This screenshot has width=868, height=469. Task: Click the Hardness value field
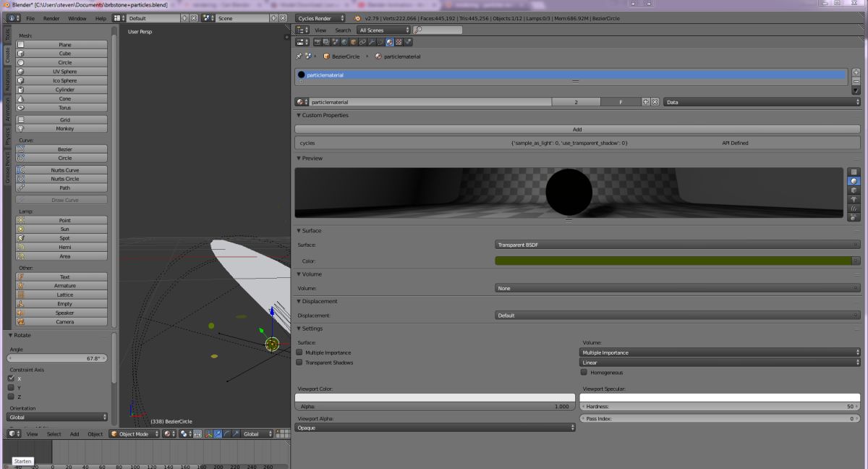(720, 407)
